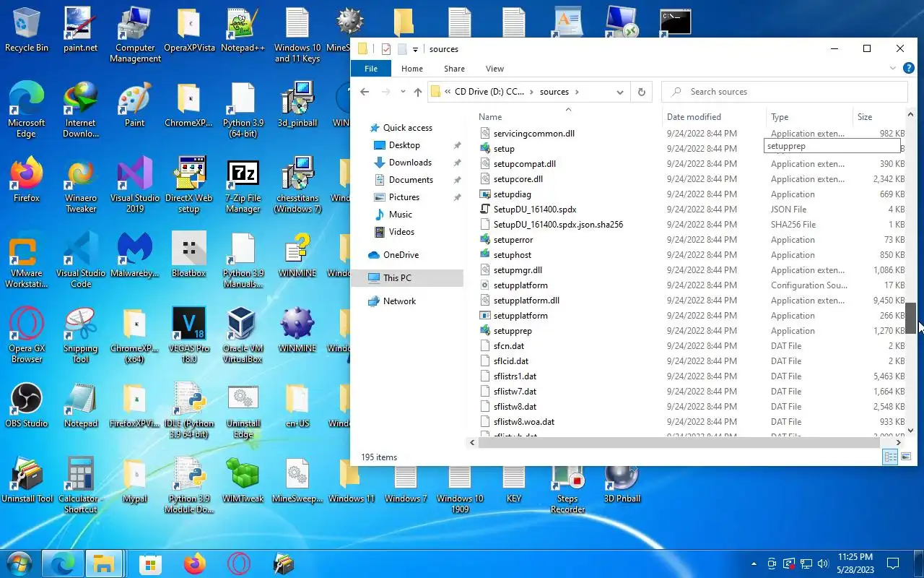Viewport: 924px width, 578px height.
Task: Open the Recycle Bin desktop icon
Action: (27, 30)
